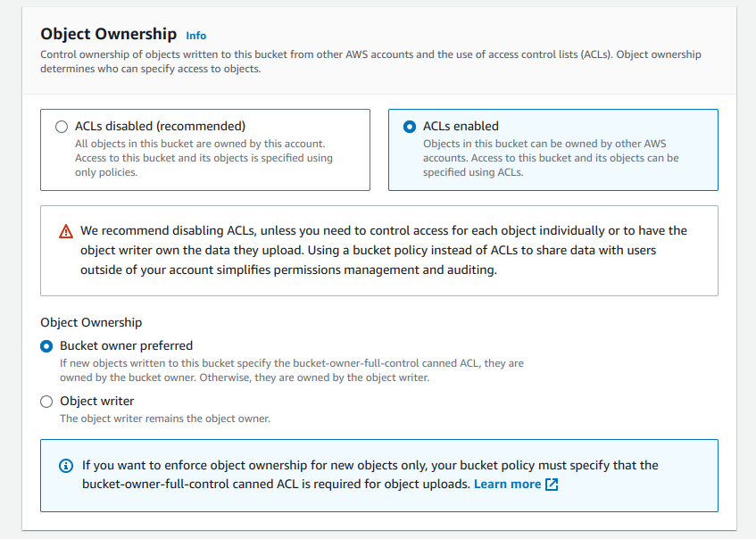Click the main Object Ownership panel heading

pyautogui.click(x=109, y=34)
